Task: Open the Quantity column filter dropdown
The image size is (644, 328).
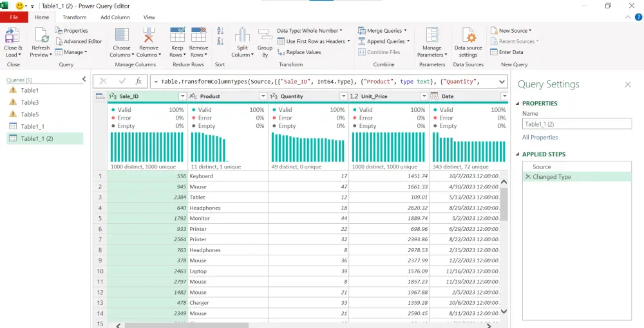Action: click(x=344, y=96)
